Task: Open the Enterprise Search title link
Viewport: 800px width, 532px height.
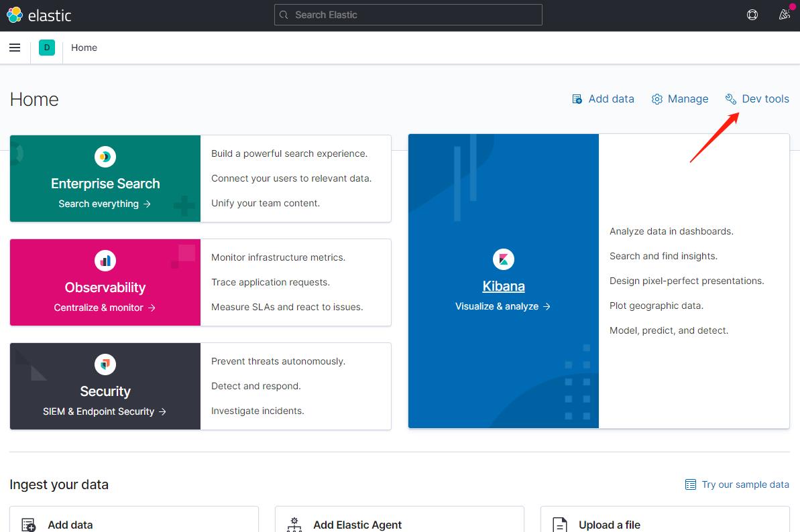Action: (x=105, y=184)
